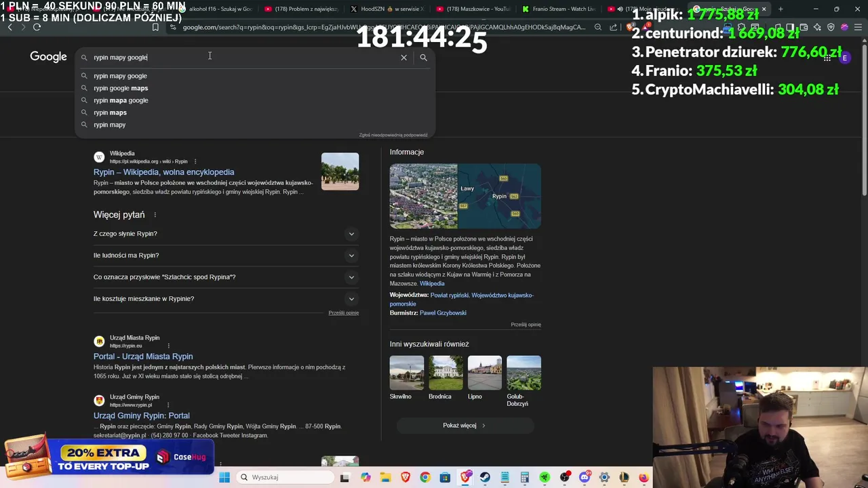Click the browser reload button
Screen dimensions: 868x488
pyautogui.click(x=37, y=27)
